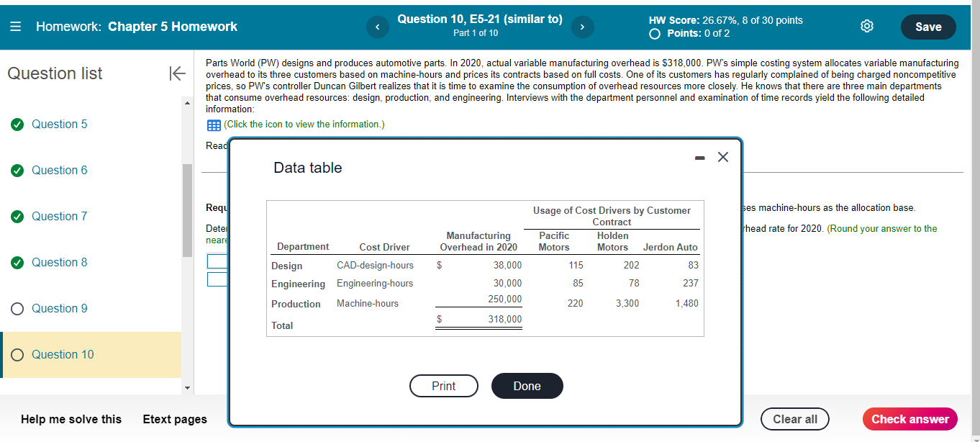Click the Design overhead value 38,000
Image resolution: width=980 pixels, height=442 pixels.
click(x=507, y=266)
